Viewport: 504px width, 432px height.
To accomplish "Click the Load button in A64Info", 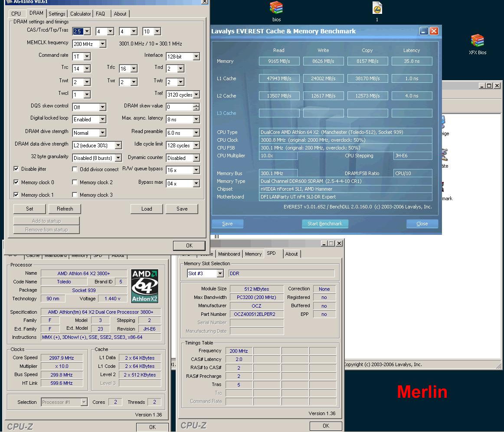I will click(x=147, y=209).
